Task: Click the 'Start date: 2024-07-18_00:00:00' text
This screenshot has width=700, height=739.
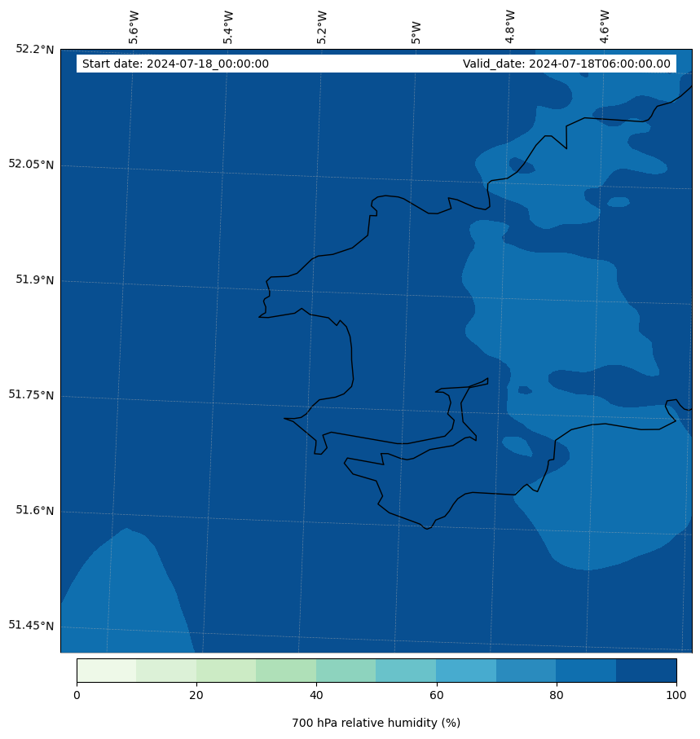Action: (175, 64)
